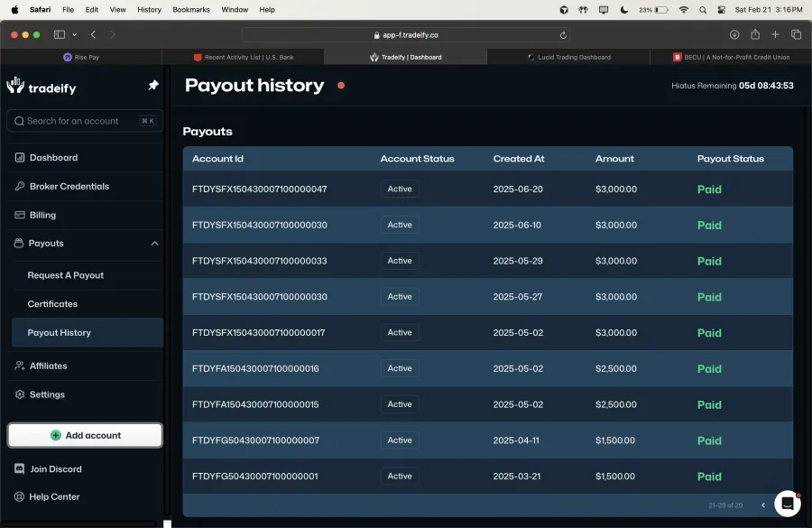Open Control Center icon
Image resolution: width=812 pixels, height=528 pixels.
[x=722, y=10]
